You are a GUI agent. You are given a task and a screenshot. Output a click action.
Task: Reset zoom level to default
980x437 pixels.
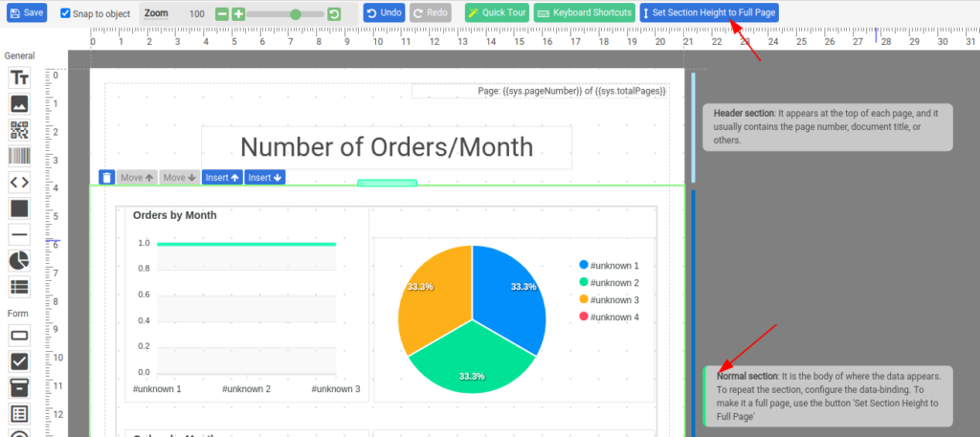334,14
